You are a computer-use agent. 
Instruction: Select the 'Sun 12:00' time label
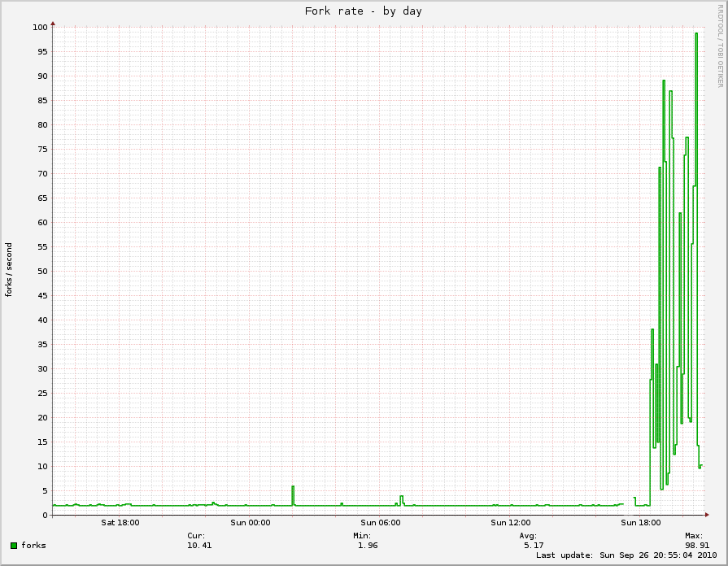[510, 522]
